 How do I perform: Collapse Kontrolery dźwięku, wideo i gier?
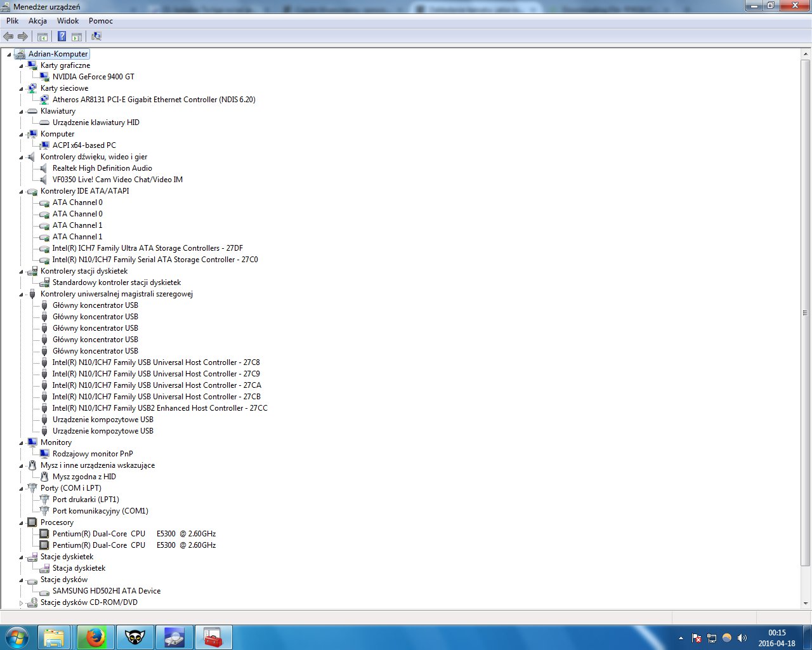pyautogui.click(x=21, y=157)
